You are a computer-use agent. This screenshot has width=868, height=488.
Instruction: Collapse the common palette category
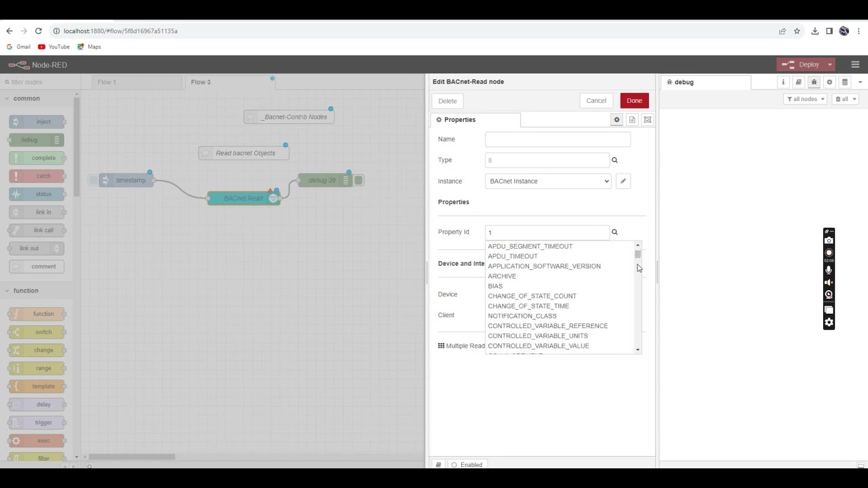tap(26, 98)
